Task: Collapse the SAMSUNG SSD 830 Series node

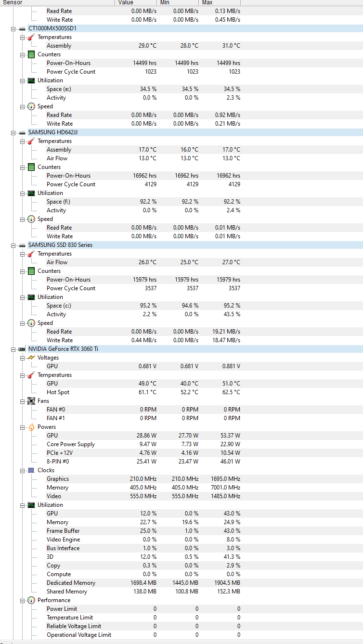Action: pos(13,245)
